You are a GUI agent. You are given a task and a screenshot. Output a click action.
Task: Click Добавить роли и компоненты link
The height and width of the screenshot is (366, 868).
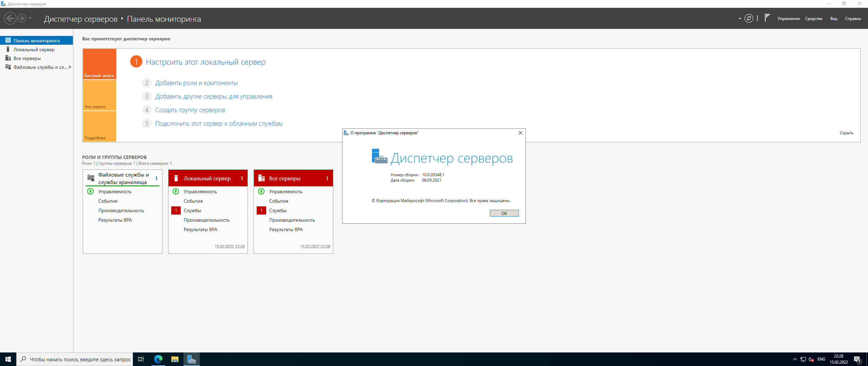(x=196, y=83)
